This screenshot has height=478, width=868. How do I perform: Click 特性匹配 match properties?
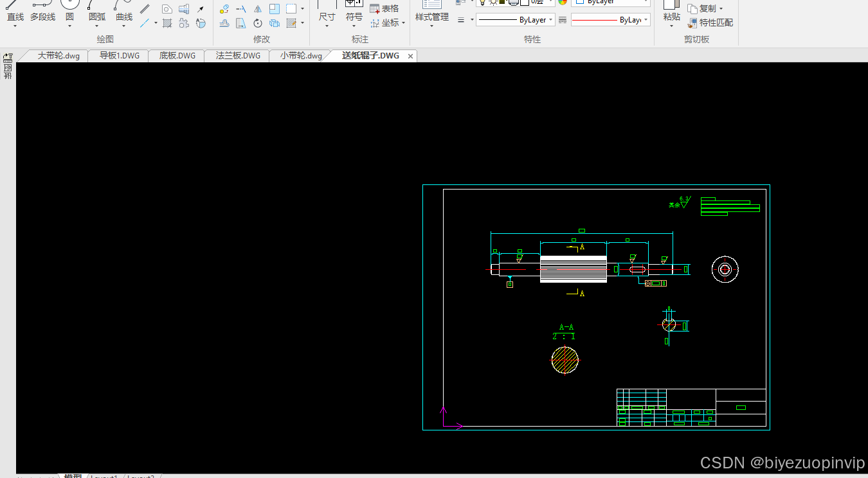(710, 23)
